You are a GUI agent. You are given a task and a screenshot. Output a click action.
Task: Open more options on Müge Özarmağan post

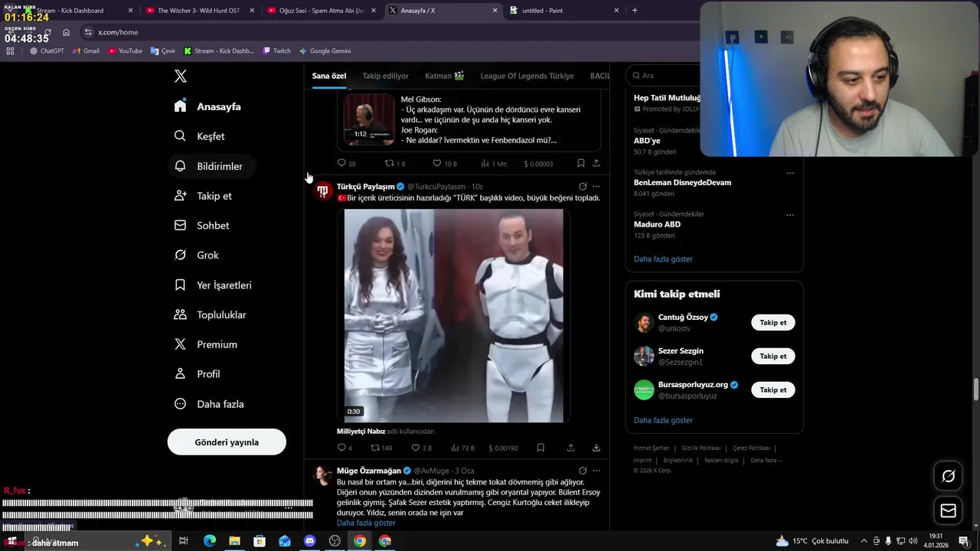(596, 471)
